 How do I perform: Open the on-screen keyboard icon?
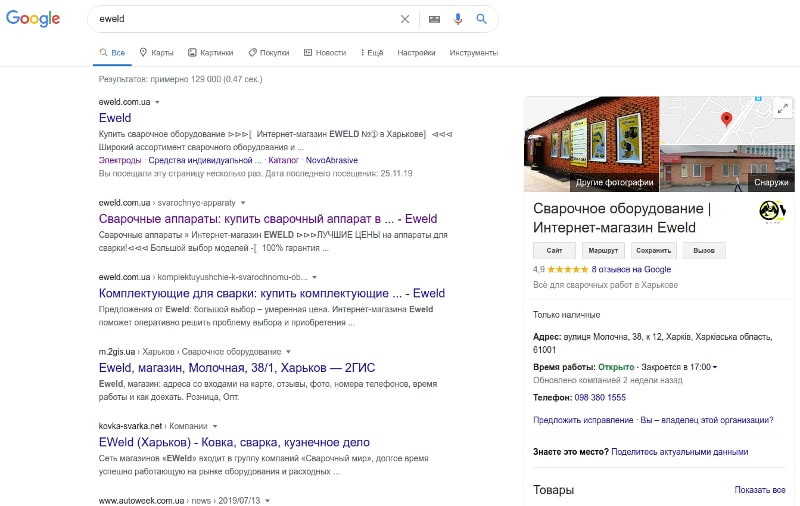coord(434,19)
